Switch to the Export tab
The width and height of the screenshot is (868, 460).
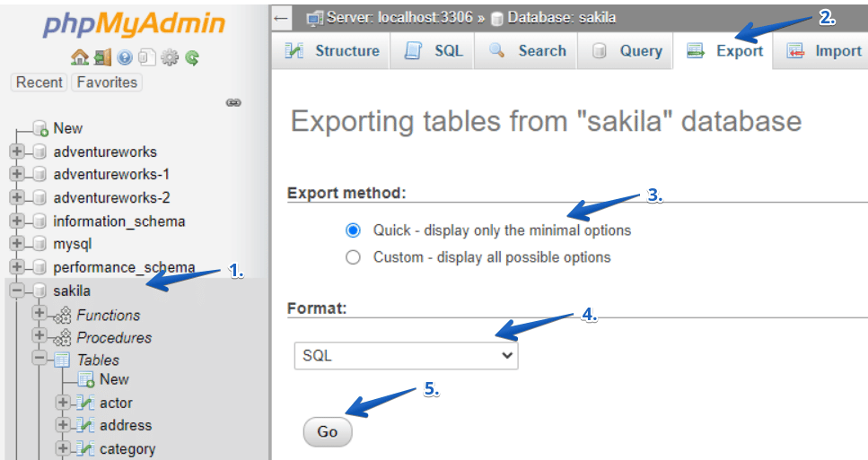coord(723,51)
